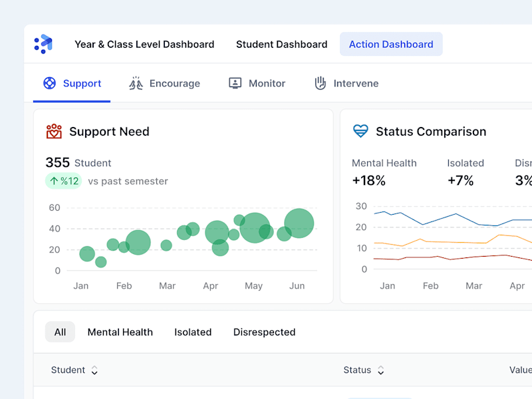This screenshot has height=399, width=532.
Task: Click the Support Need heart people icon
Action: 54,131
